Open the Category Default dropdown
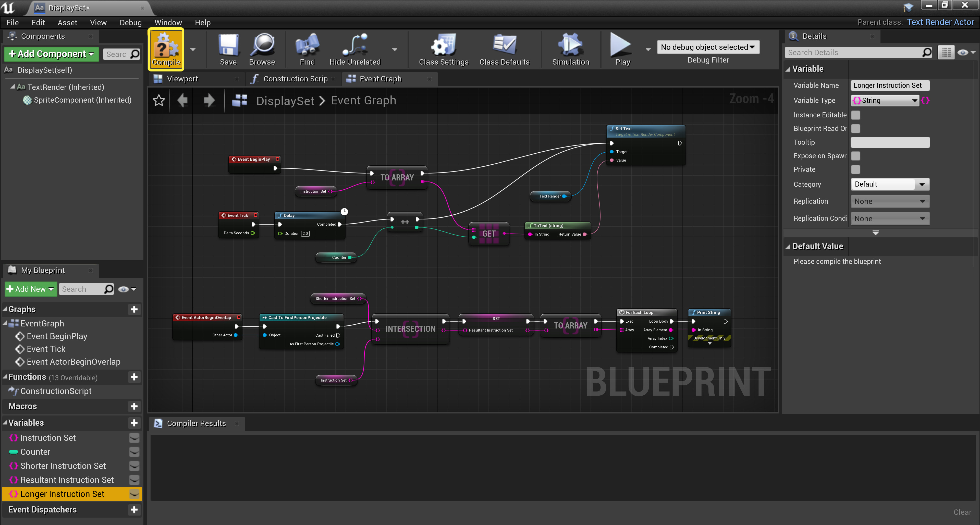This screenshot has width=980, height=525. [889, 184]
